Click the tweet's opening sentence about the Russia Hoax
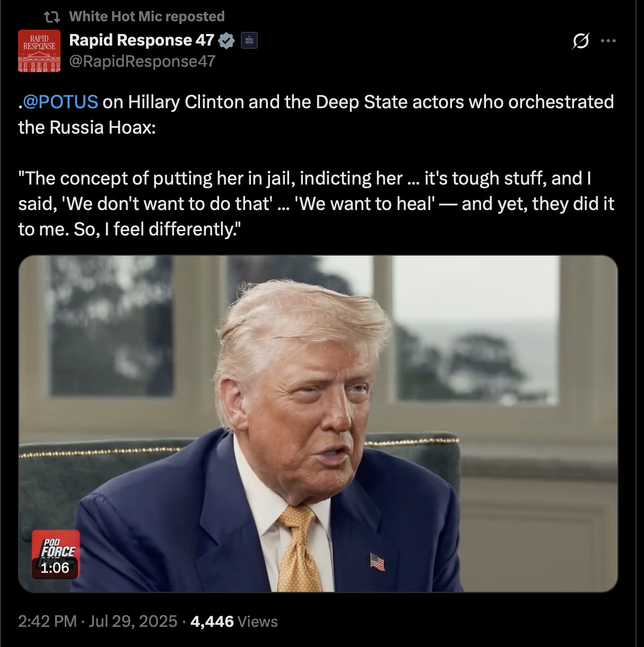This screenshot has width=644, height=647. [x=316, y=114]
